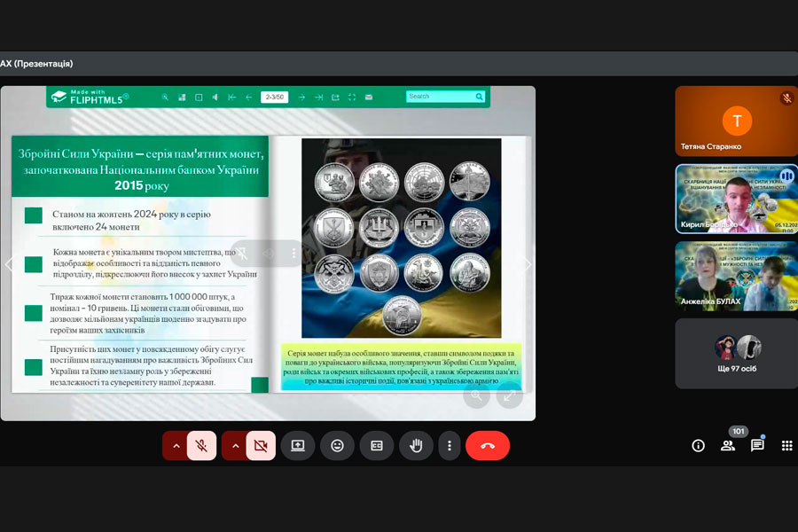798x532 pixels.
Task: Open more options three-dot menu in call bar
Action: coord(450,446)
